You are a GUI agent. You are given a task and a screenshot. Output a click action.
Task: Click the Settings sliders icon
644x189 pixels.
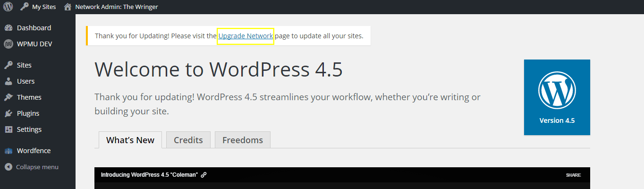click(x=8, y=129)
